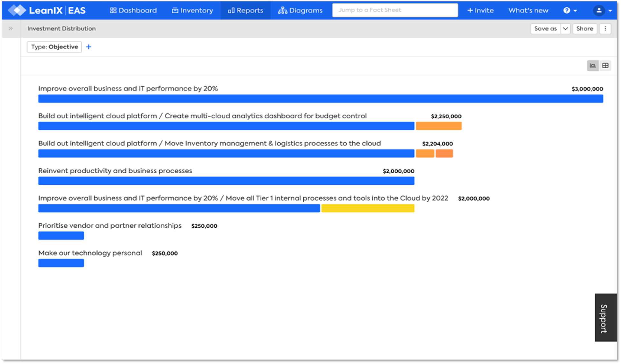This screenshot has height=364, width=621.
Task: Open the three-dot more options menu
Action: (x=605, y=29)
